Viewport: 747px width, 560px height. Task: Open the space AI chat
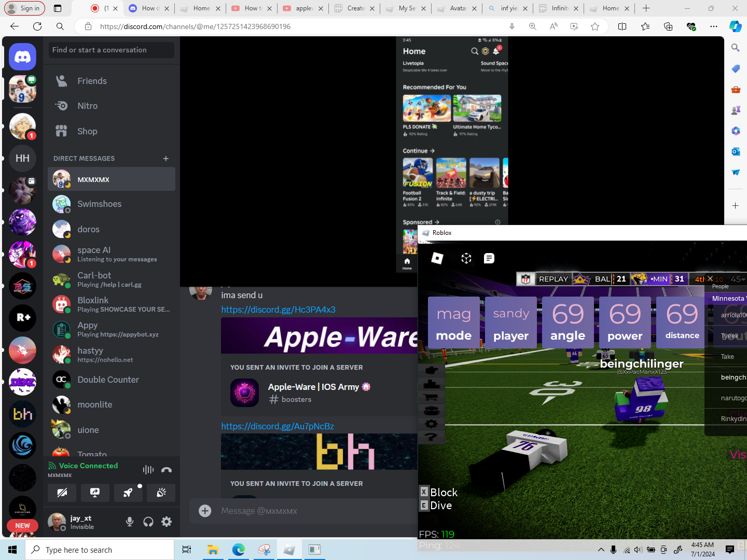pyautogui.click(x=112, y=254)
